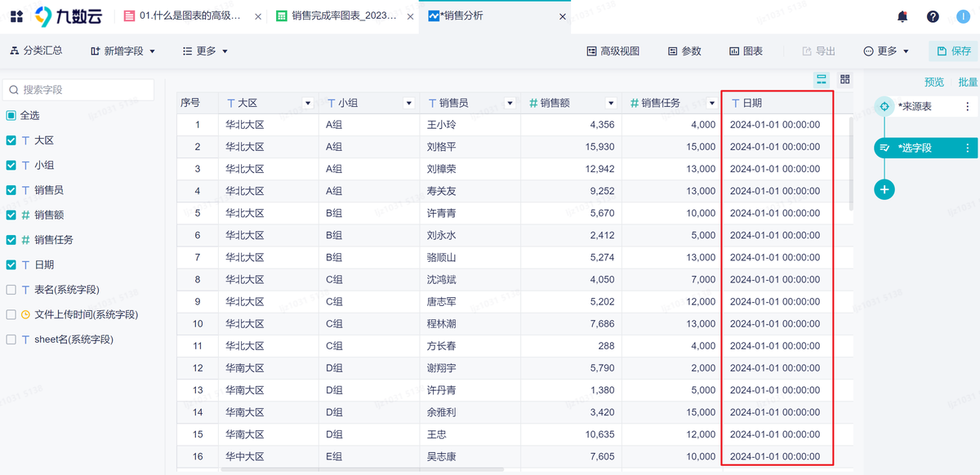Image resolution: width=980 pixels, height=475 pixels.
Task: Close the 01.什么是图表的高级 tab
Action: [x=259, y=16]
